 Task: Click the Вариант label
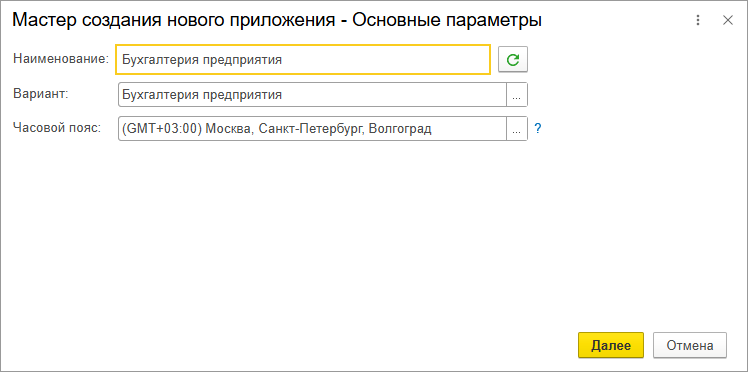click(x=41, y=93)
